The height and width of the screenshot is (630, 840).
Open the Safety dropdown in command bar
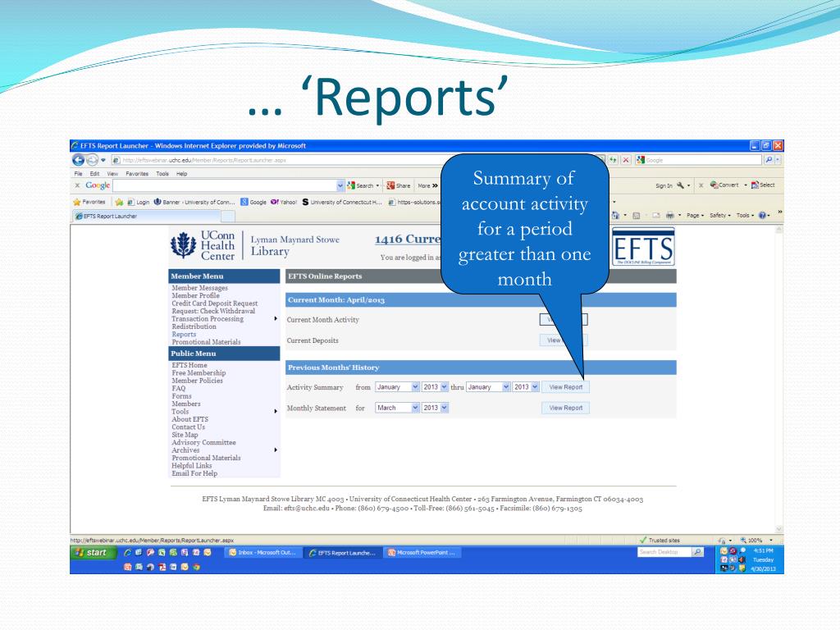pyautogui.click(x=720, y=216)
